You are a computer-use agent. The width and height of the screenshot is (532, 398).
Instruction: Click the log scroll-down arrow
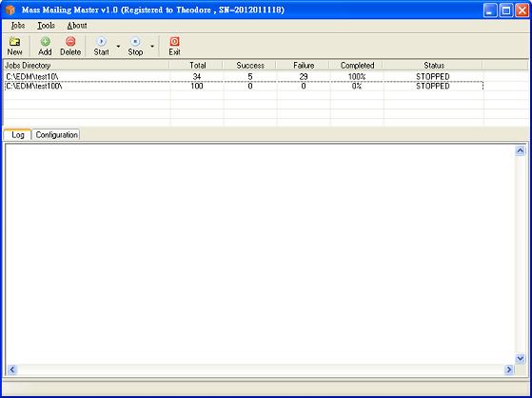pos(520,358)
